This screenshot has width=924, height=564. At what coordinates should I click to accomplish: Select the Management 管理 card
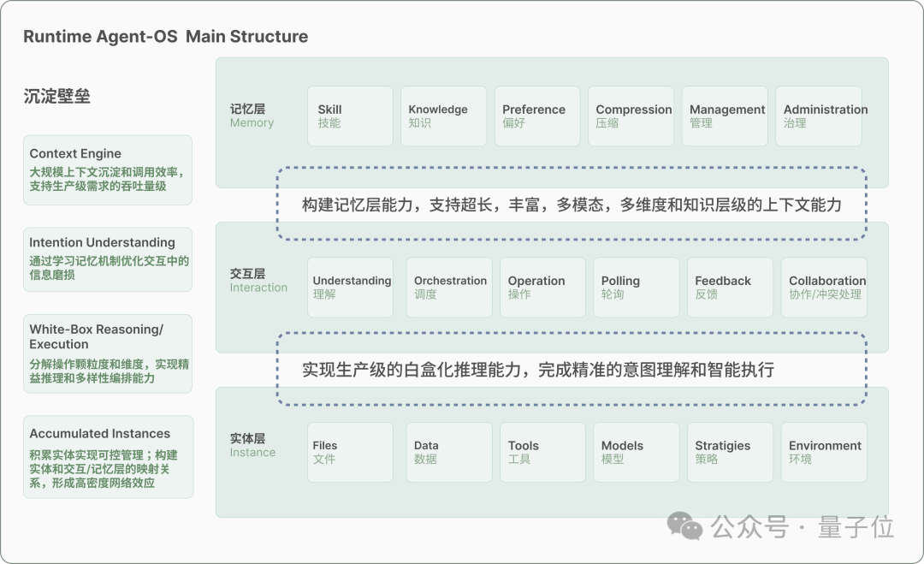click(725, 116)
